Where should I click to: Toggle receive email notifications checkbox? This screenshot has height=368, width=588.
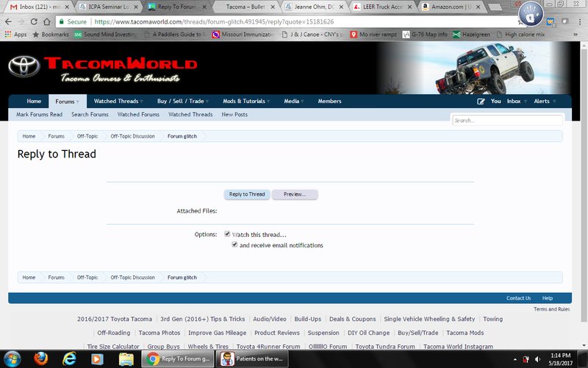pos(234,244)
